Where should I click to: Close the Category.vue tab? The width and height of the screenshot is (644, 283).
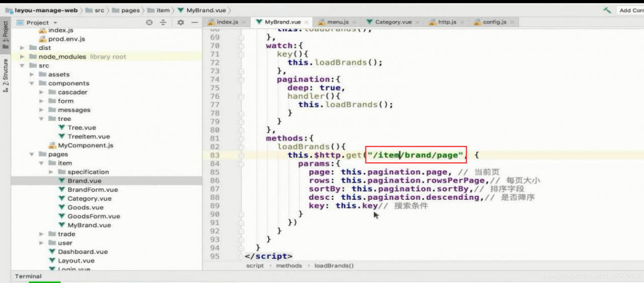[417, 22]
